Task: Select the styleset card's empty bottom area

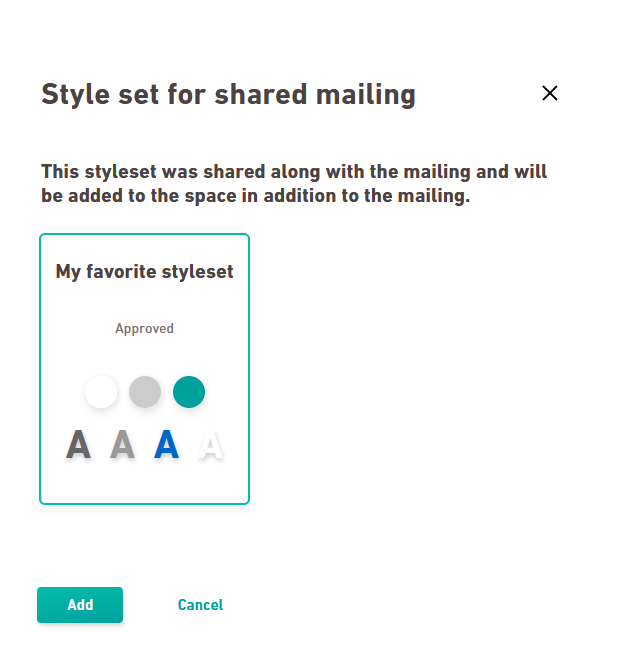Action: pyautogui.click(x=144, y=483)
